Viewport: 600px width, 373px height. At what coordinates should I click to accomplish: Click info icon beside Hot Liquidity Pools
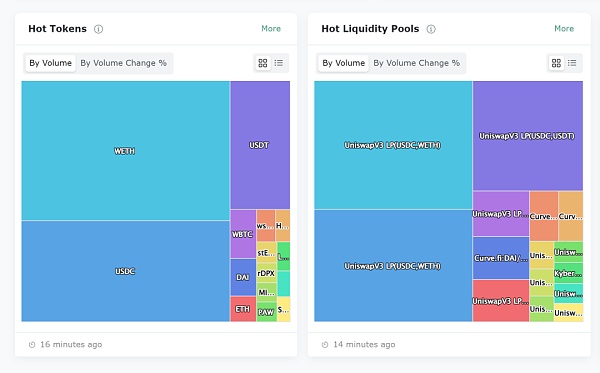431,29
